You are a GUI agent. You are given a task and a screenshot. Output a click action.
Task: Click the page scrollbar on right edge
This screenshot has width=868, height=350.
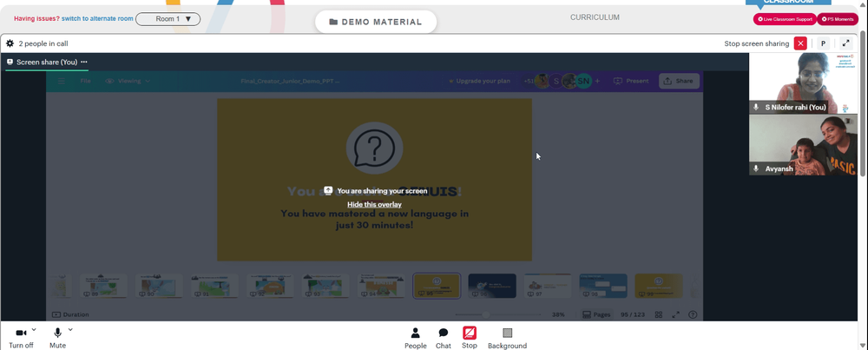[x=864, y=104]
